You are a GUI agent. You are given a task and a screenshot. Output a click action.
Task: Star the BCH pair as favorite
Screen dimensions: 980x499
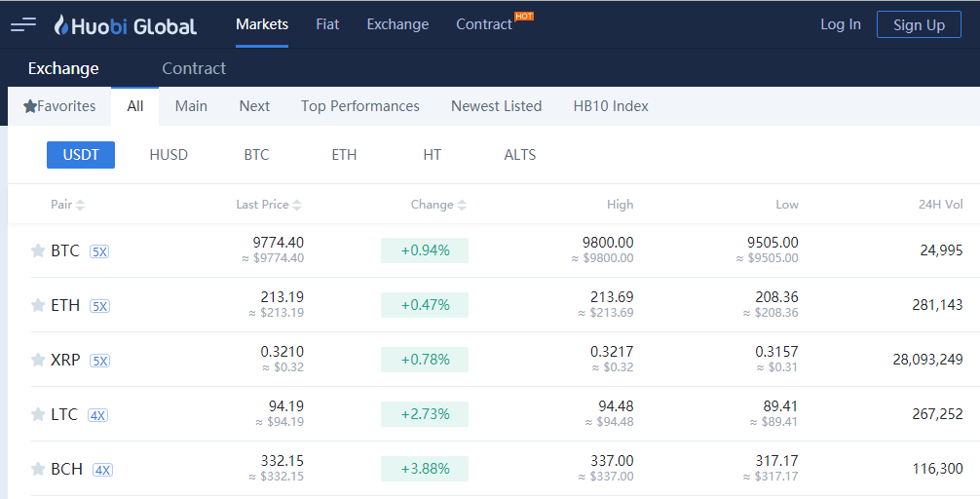(38, 470)
